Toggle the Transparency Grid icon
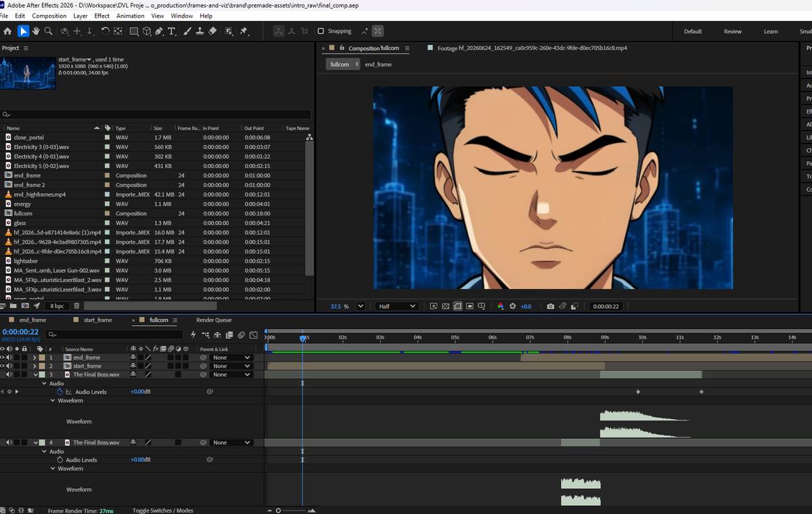Screen dimensions: 812x514 click(x=445, y=306)
